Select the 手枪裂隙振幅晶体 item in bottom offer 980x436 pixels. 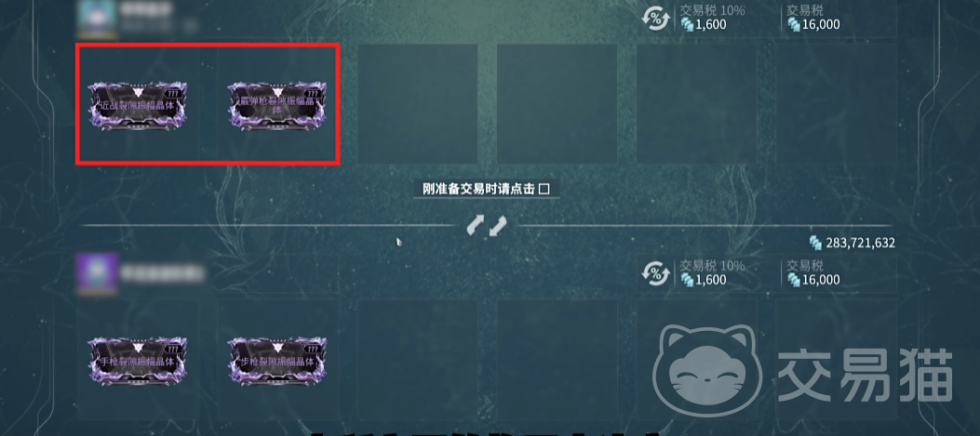pos(138,361)
